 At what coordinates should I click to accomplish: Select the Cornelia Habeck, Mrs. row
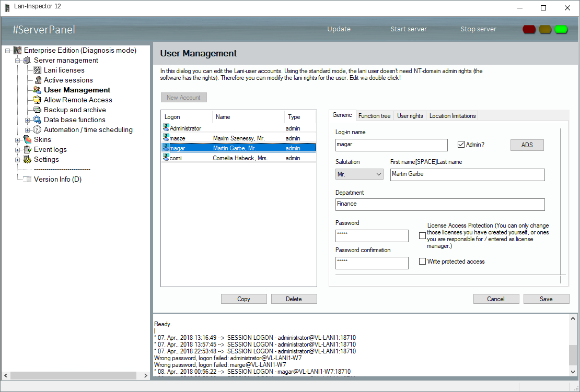click(x=239, y=158)
